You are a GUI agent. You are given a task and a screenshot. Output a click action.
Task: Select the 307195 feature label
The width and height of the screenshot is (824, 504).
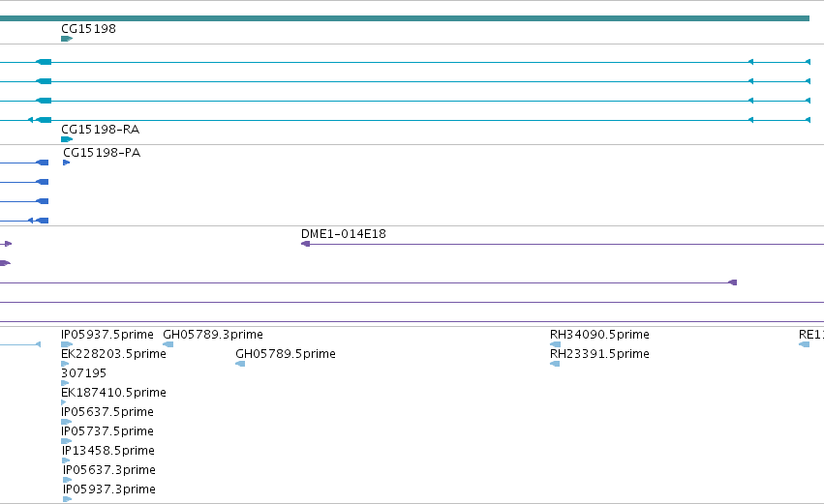(83, 373)
